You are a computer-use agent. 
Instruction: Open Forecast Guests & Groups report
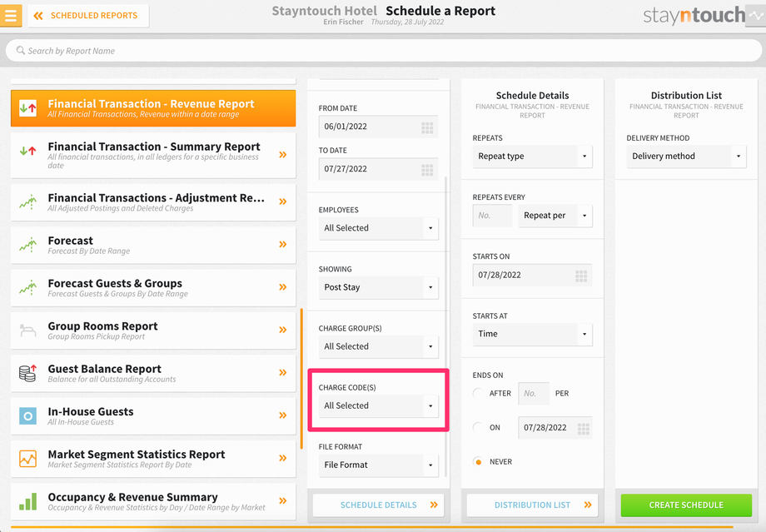(x=153, y=288)
